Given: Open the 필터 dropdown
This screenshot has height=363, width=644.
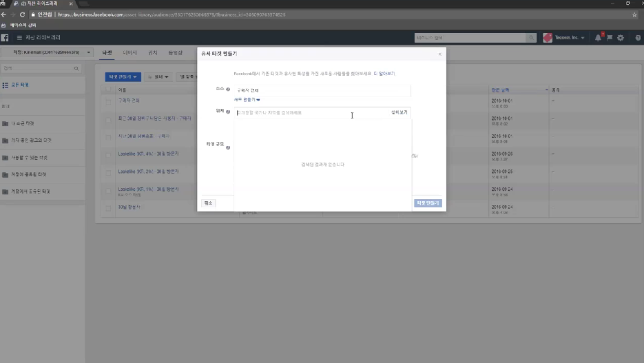Looking at the screenshot, I should click(x=158, y=76).
